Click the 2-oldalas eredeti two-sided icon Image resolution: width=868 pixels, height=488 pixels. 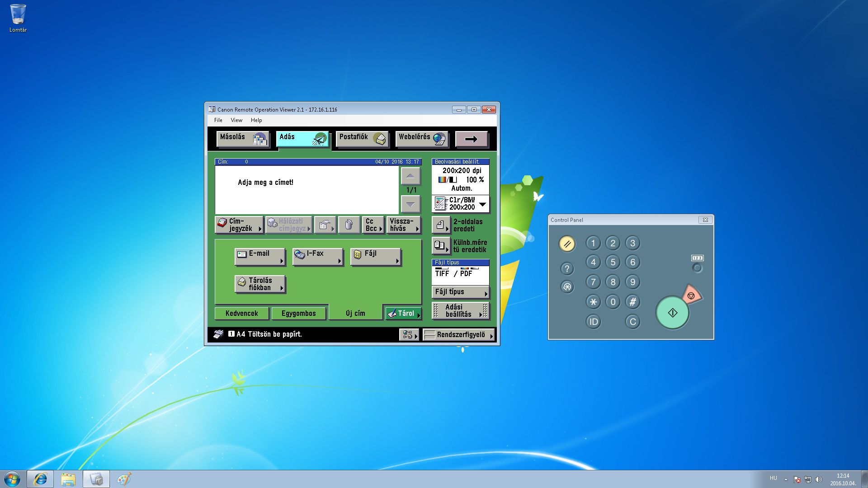point(441,225)
